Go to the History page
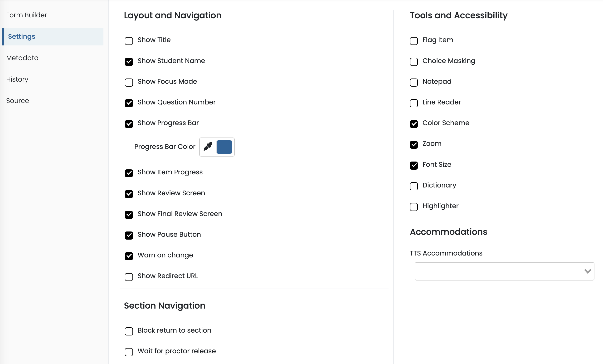This screenshot has width=603, height=364. coord(17,79)
